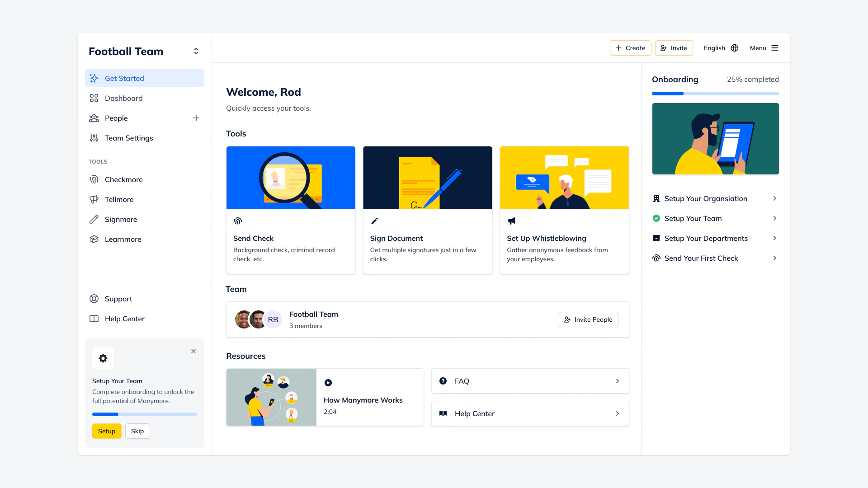This screenshot has width=868, height=488.
Task: Click the Create button
Action: [x=631, y=48]
